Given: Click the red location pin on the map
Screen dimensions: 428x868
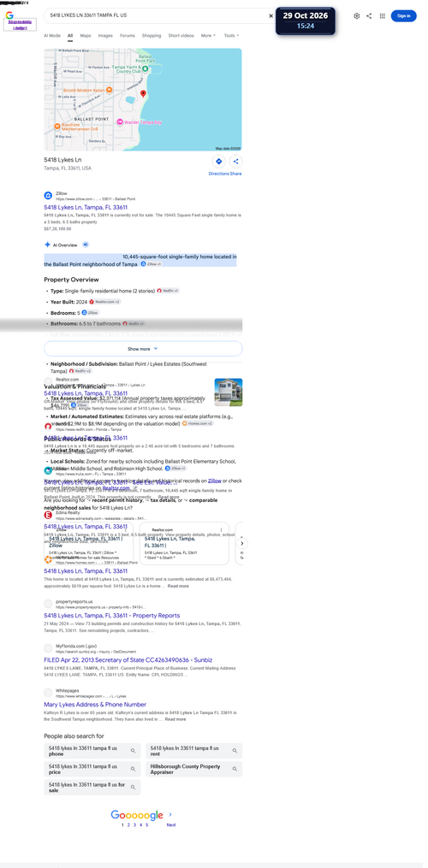Looking at the screenshot, I should pyautogui.click(x=143, y=94).
